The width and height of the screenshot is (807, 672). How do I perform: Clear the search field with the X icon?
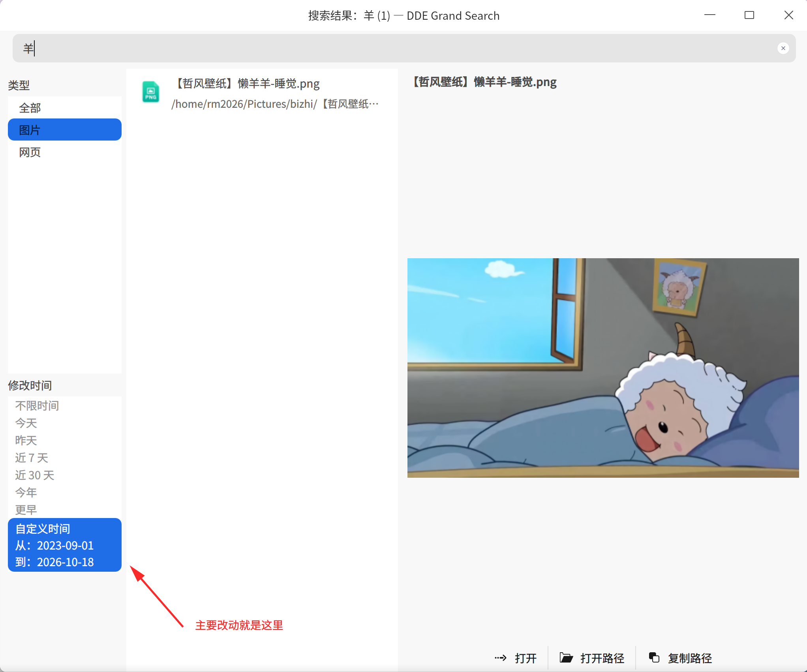pyautogui.click(x=783, y=48)
